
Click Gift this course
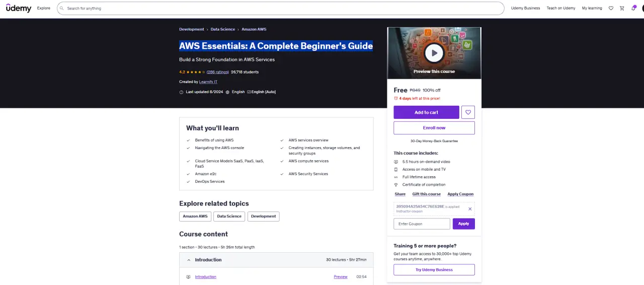[427, 194]
